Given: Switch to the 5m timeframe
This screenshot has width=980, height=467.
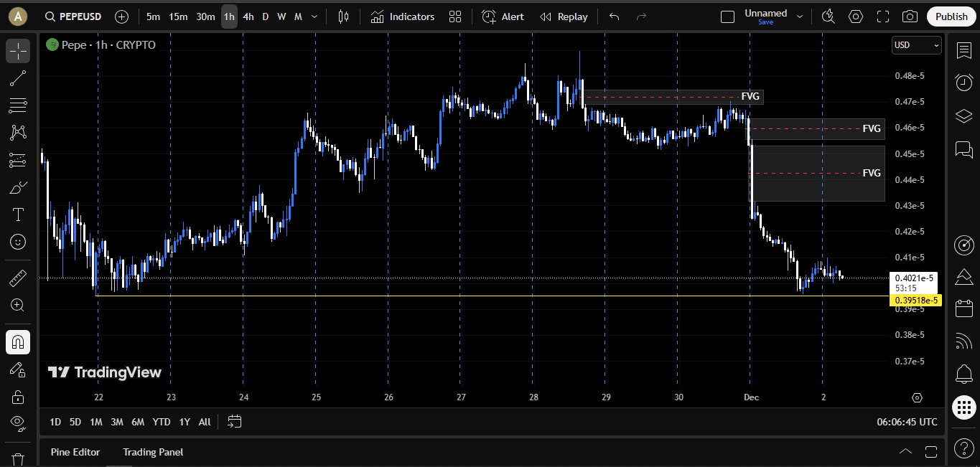Looking at the screenshot, I should pos(153,16).
